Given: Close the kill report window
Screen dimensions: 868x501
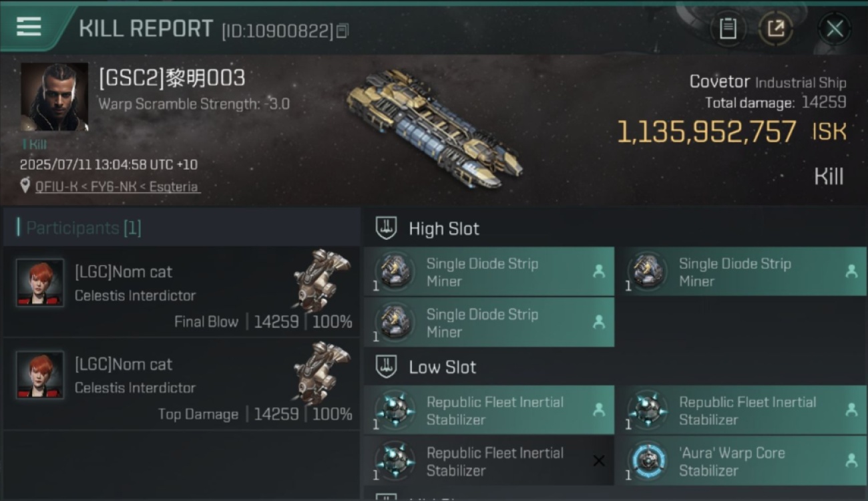Looking at the screenshot, I should (x=835, y=29).
